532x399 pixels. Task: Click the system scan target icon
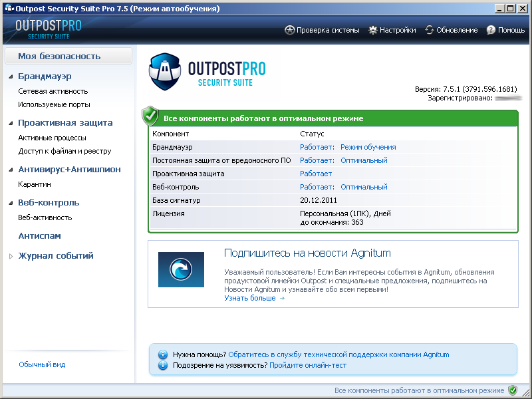pyautogui.click(x=289, y=30)
